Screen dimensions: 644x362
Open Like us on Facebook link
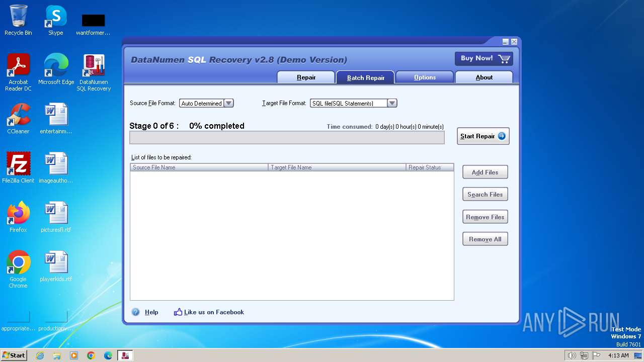(x=214, y=312)
